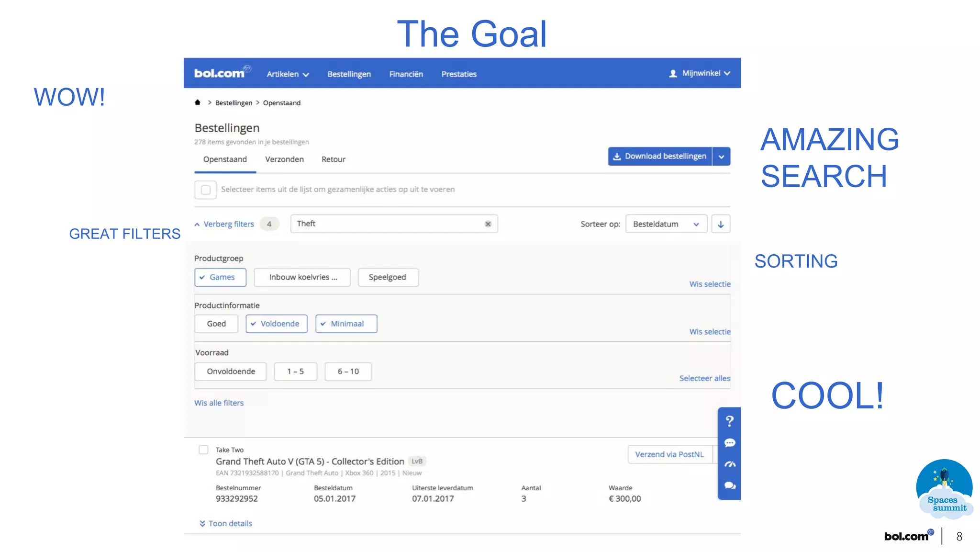The image size is (980, 552).
Task: Switch to the Verzonden tab
Action: click(x=284, y=159)
